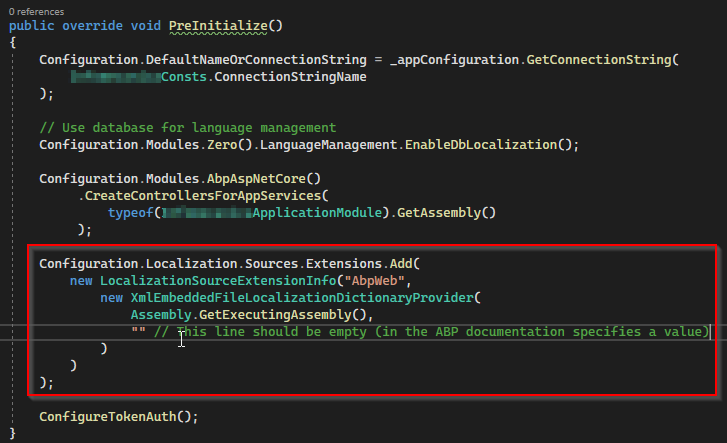Select _appConfiguration field reference
727x443 pixels.
tap(454, 60)
